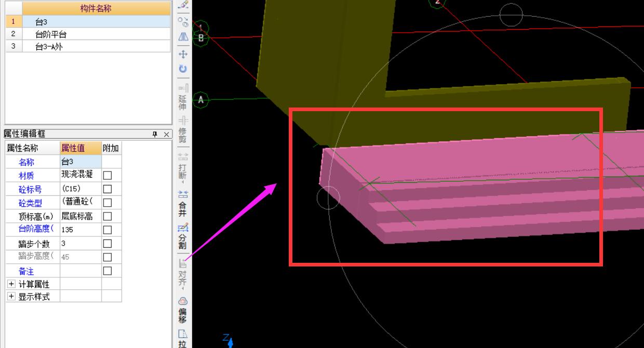Screen dimensions: 644x348
Task: Edit the 材质 value 现浇混凝
Action: pos(81,175)
